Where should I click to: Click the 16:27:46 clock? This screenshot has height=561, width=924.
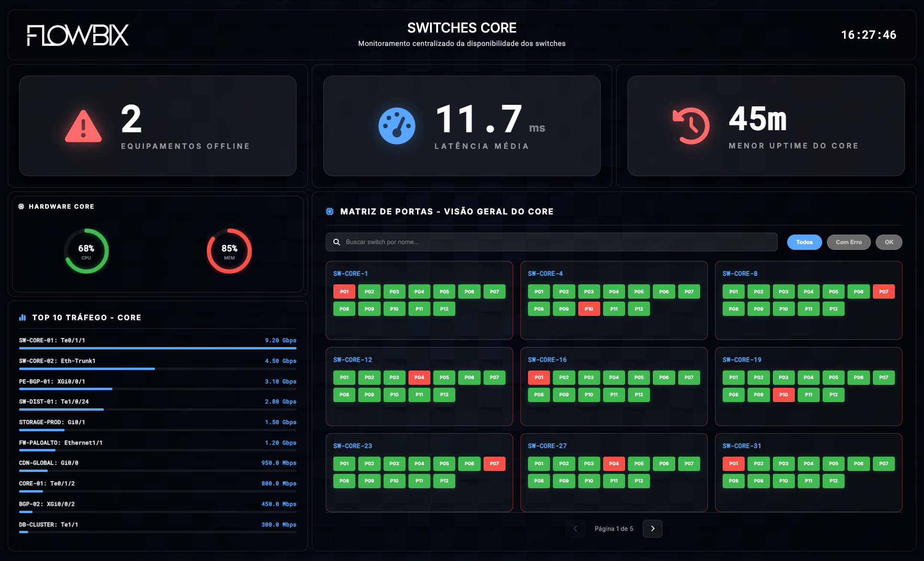click(869, 35)
